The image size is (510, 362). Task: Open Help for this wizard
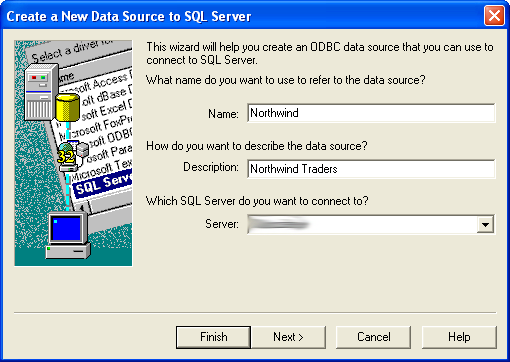(459, 337)
